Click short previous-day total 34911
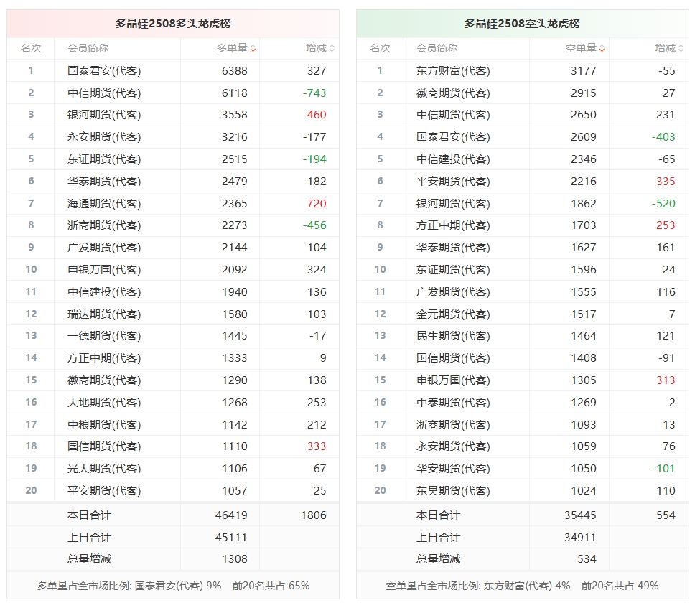The height and width of the screenshot is (608, 700). [580, 538]
